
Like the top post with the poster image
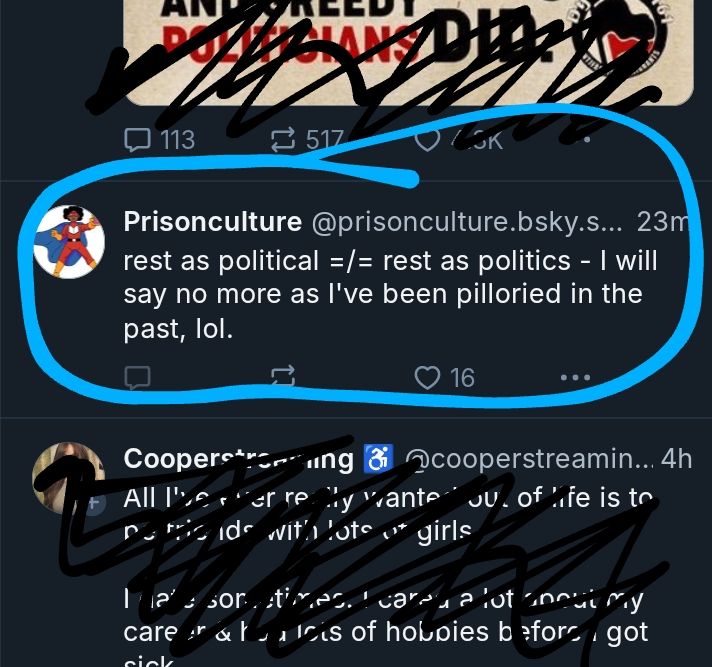[459, 140]
